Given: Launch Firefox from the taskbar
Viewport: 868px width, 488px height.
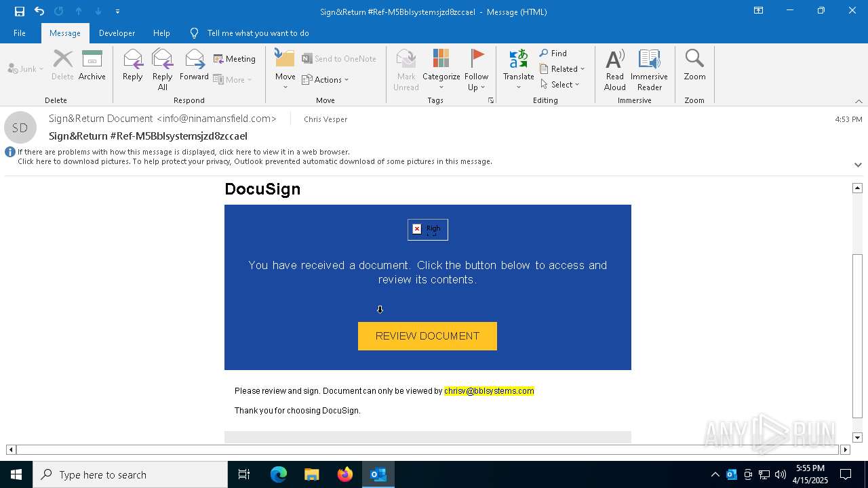Looking at the screenshot, I should (x=345, y=474).
